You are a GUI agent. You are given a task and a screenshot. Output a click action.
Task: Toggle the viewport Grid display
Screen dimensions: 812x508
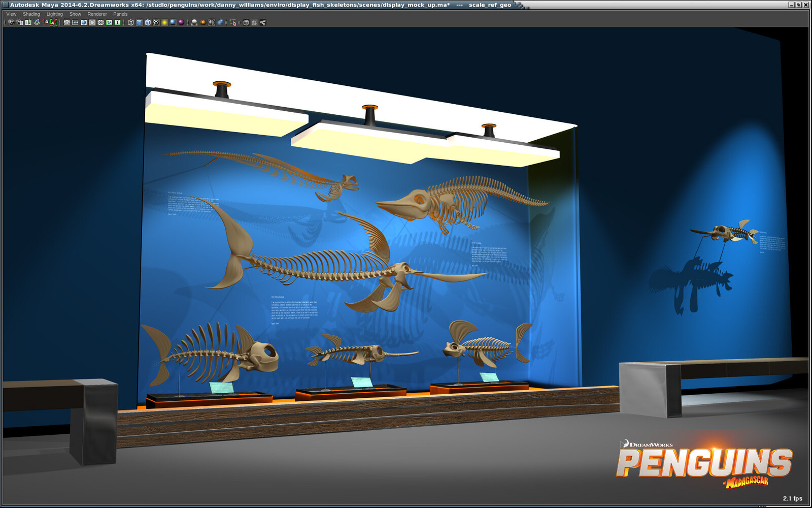point(66,22)
